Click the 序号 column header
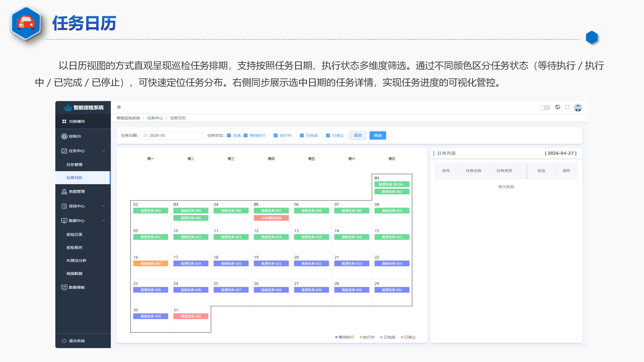The image size is (644, 362). click(x=446, y=171)
